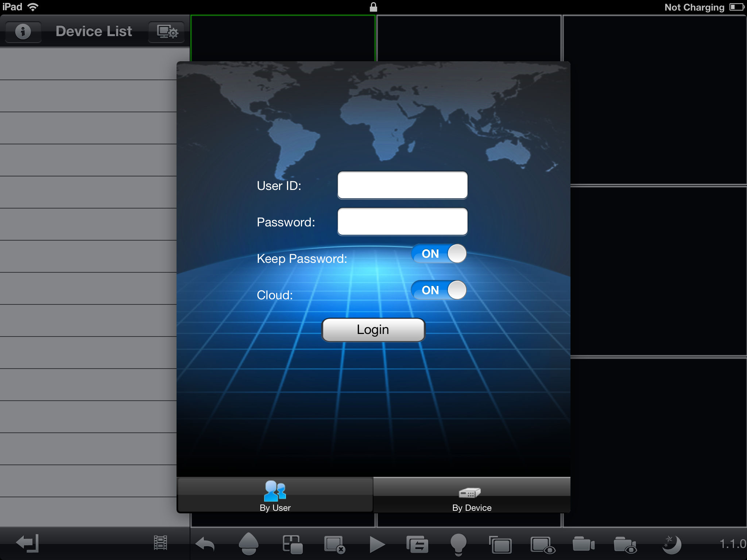Switch to the By User tab
The height and width of the screenshot is (560, 747).
pyautogui.click(x=275, y=495)
